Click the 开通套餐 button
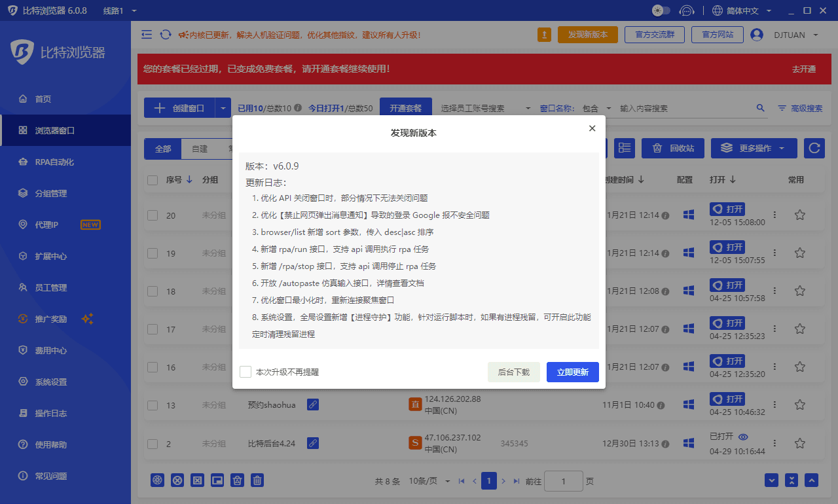Image resolution: width=838 pixels, height=504 pixels. click(x=406, y=108)
